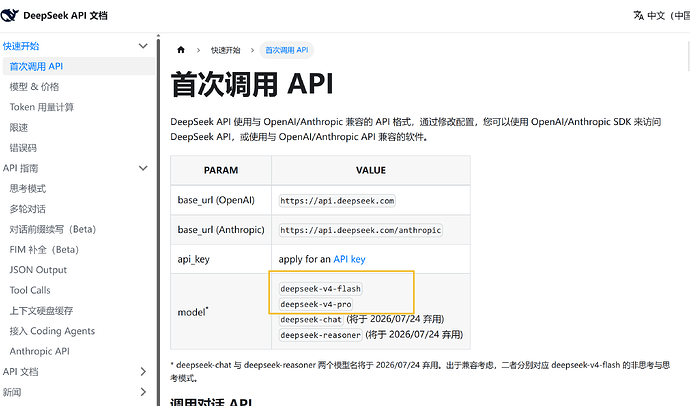Click the home icon in breadcrumb
Viewport: 690px width, 406px height.
(181, 50)
